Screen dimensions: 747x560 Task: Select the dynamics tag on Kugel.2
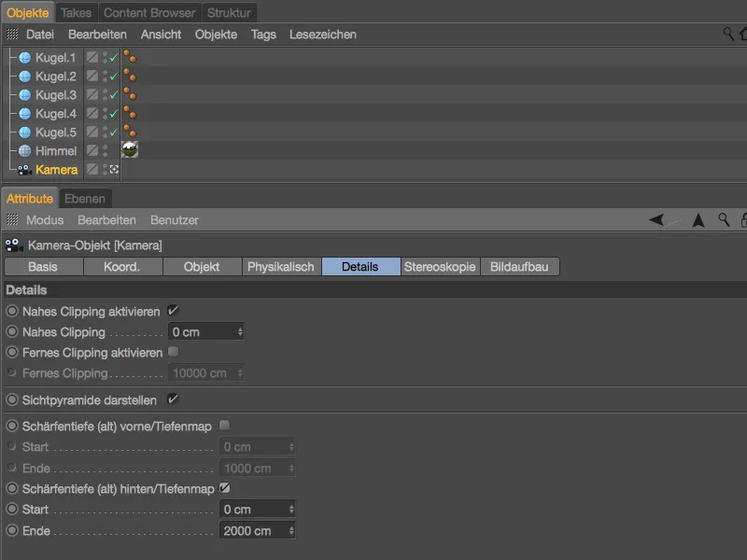pos(130,76)
